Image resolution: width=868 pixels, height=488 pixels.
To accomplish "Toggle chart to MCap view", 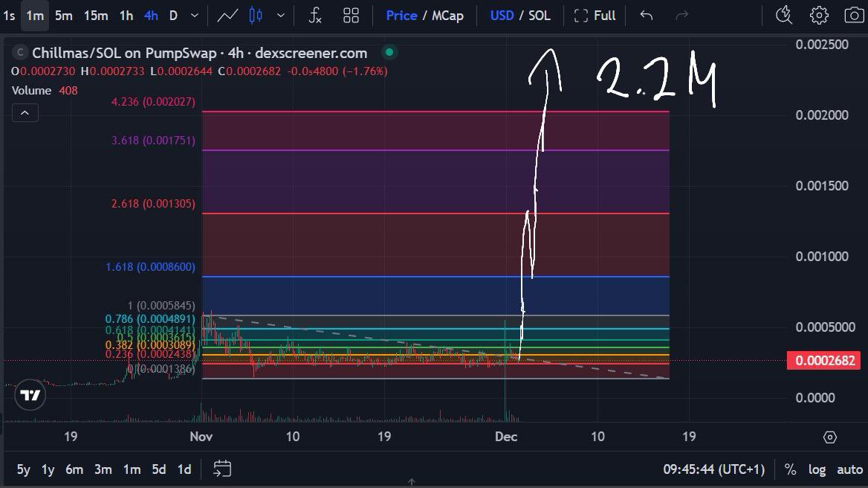I will point(447,16).
